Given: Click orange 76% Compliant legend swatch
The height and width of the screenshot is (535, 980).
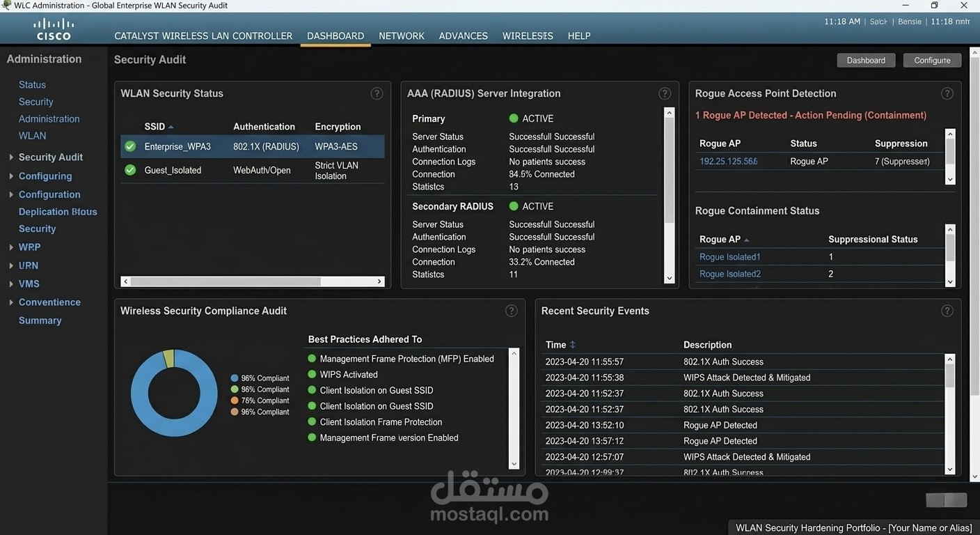Looking at the screenshot, I should (x=235, y=401).
